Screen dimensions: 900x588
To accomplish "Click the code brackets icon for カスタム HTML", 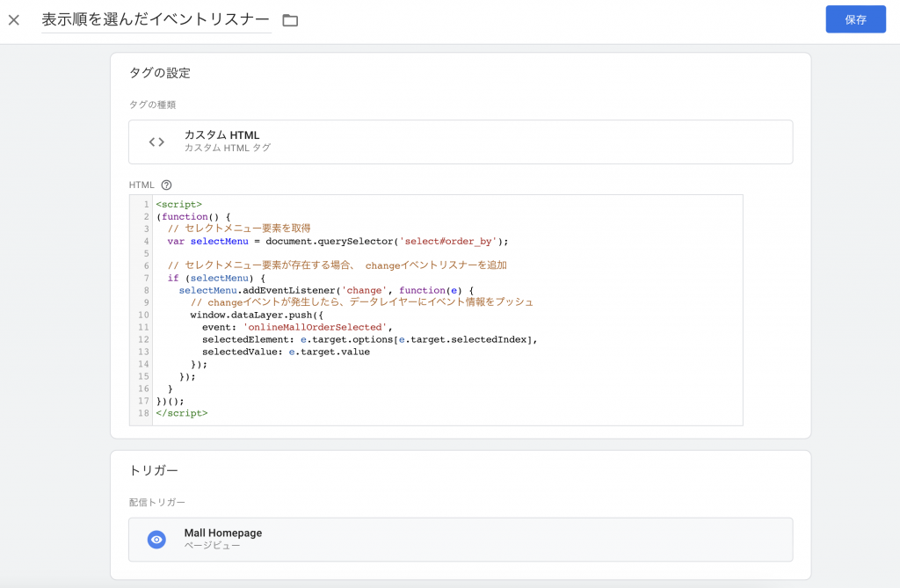I will tap(156, 142).
